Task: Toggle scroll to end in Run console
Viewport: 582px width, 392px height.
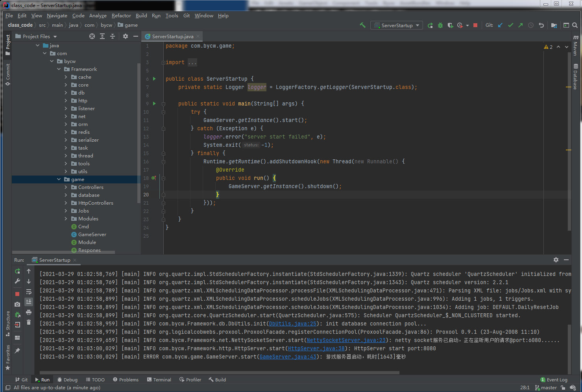Action: 29,302
